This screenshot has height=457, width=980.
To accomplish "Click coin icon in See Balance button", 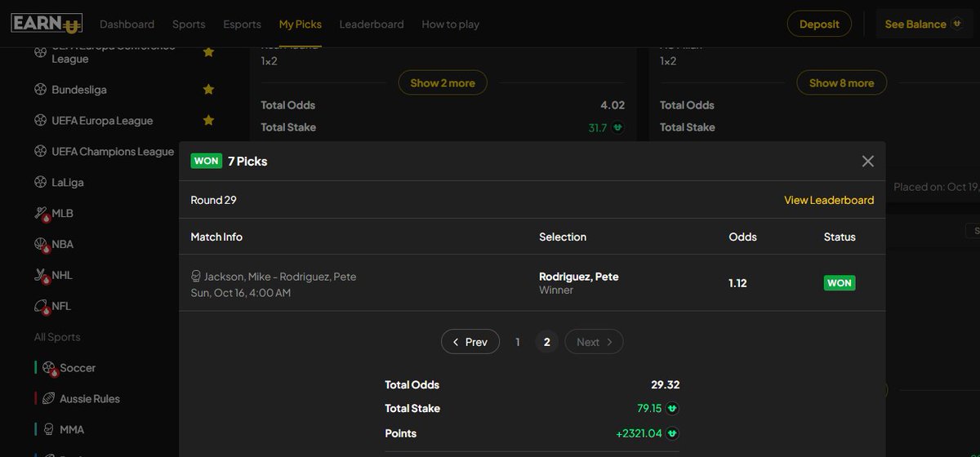I will coord(955,24).
